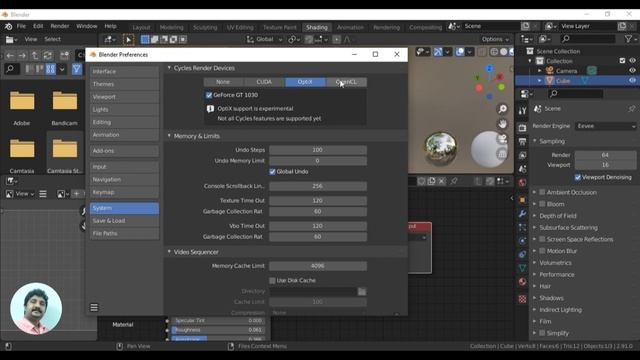The width and height of the screenshot is (640, 360).
Task: Switch to the Modeling workspace tab
Action: point(171,27)
